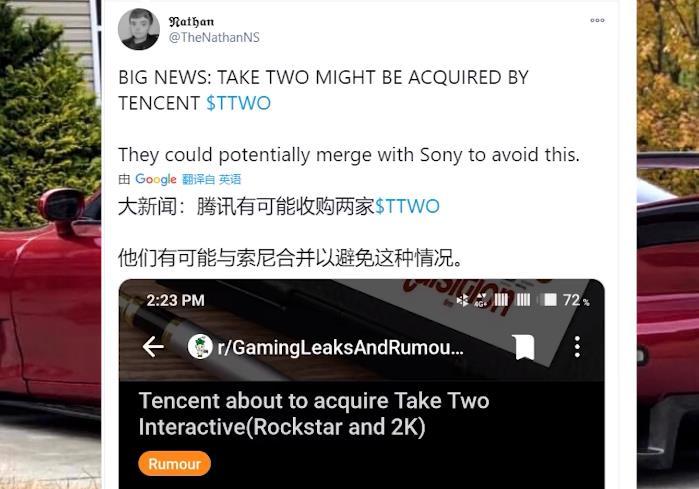Open Nathan's profile avatar picture
Viewport: 699px width, 489px height.
(139, 29)
